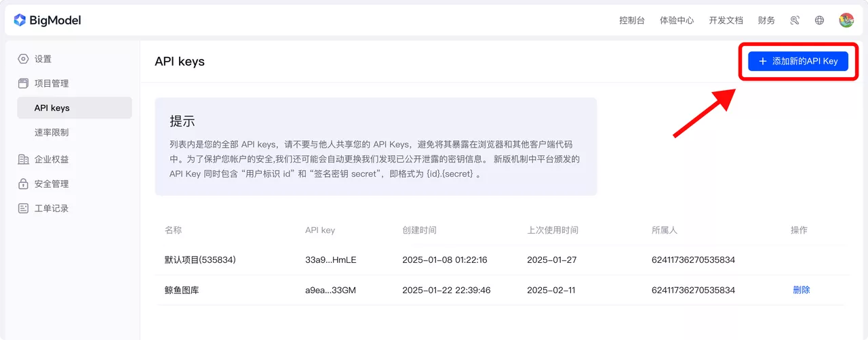Screen dimensions: 868x340
Task: Click the owner ID in the 默认项目 row
Action: coord(693,260)
